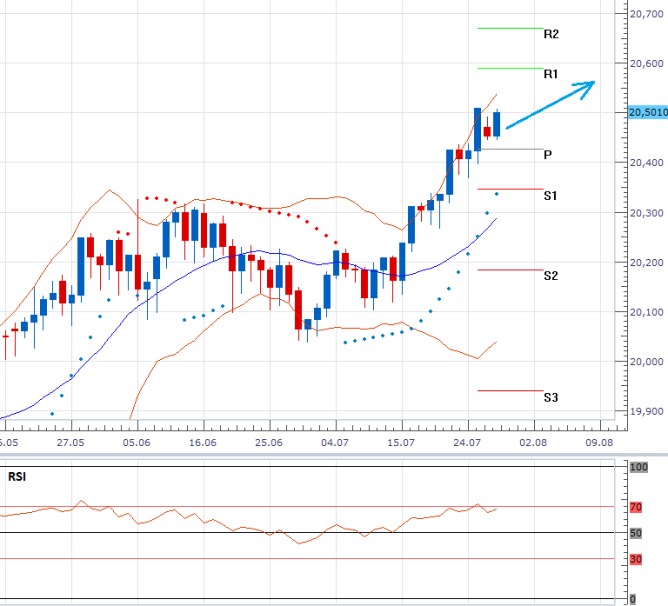Screen dimensions: 668x606
Task: Click the 20,100 price axis label
Action: tap(647, 312)
